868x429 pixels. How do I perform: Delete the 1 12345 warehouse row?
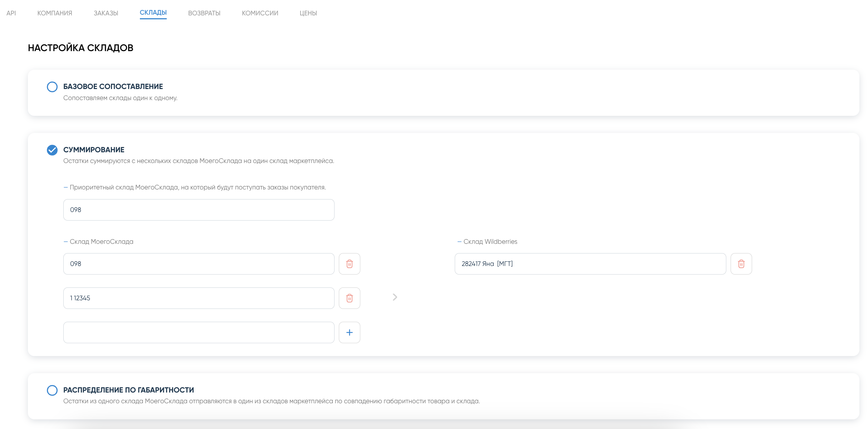point(349,298)
